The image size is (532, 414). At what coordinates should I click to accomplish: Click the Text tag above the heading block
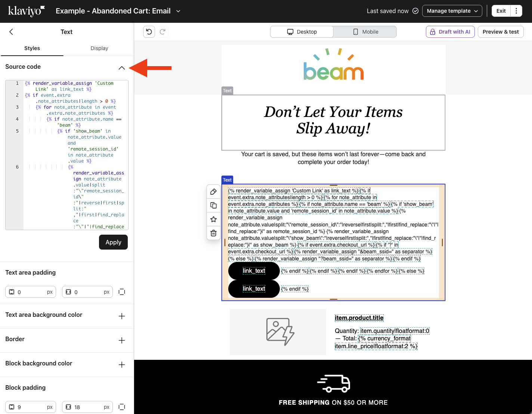227,91
